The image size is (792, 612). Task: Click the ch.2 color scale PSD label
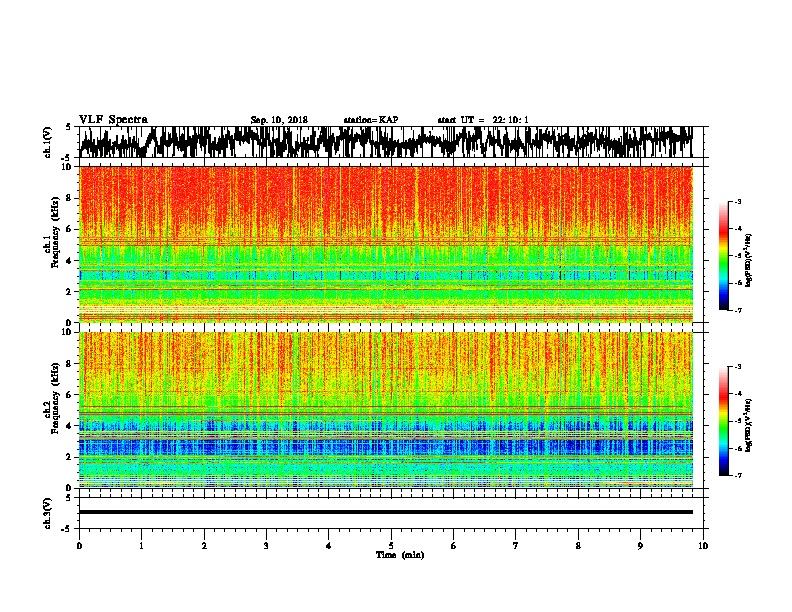(749, 425)
